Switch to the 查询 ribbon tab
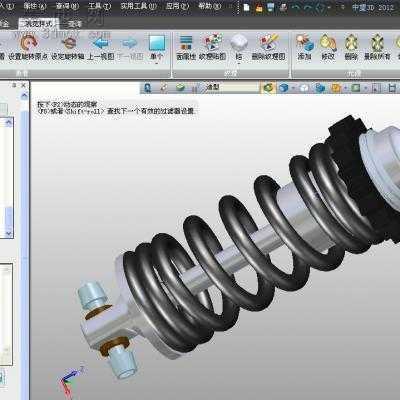 click(75, 24)
